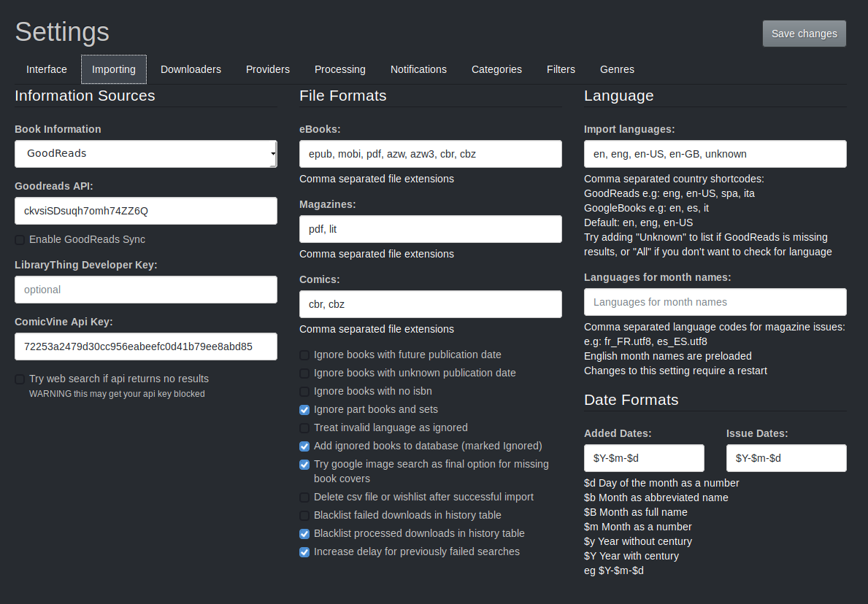
Task: Enable Ignore books with no isbn
Action: [x=304, y=392]
